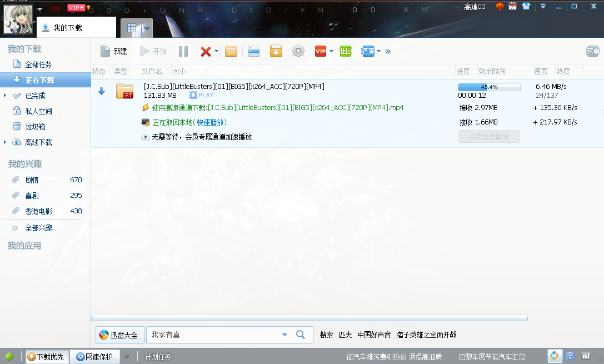The image size is (604, 364).
Task: Open the search box dropdown arrow
Action: point(284,335)
